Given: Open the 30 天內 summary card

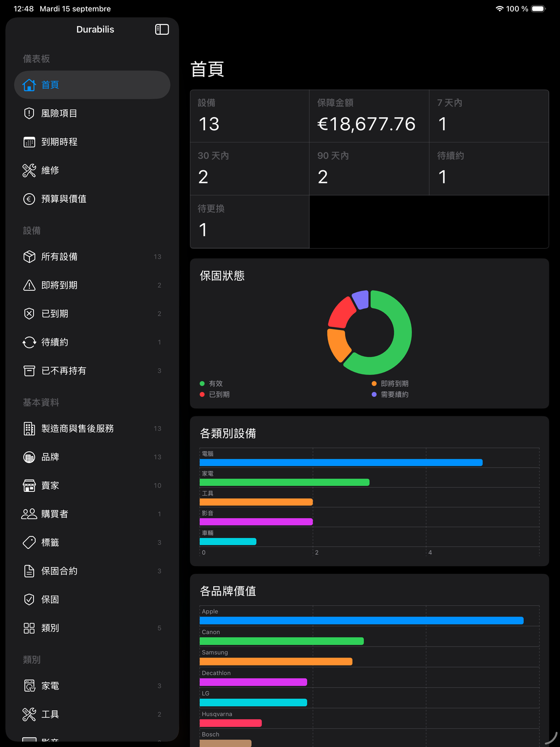Looking at the screenshot, I should coord(250,169).
